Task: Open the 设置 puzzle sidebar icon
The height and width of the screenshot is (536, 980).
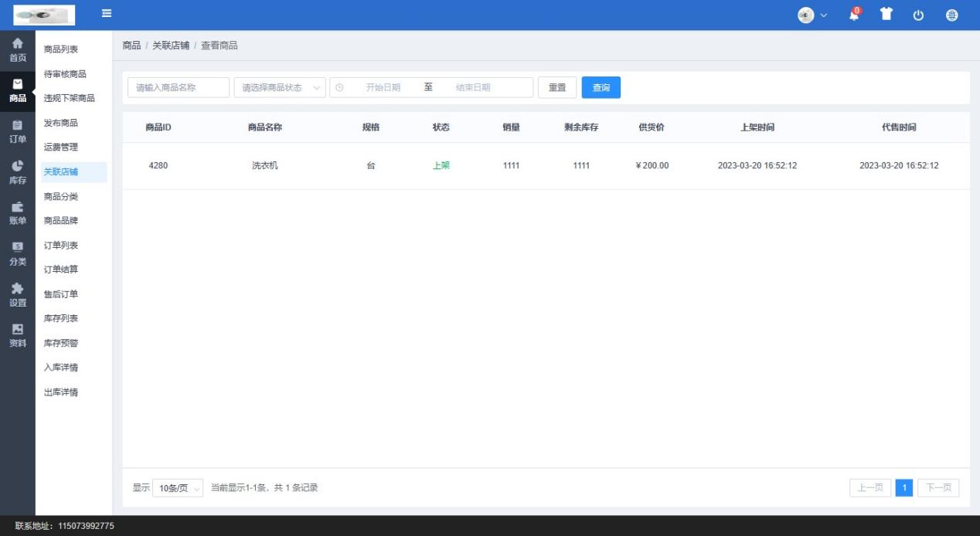Action: 17,295
